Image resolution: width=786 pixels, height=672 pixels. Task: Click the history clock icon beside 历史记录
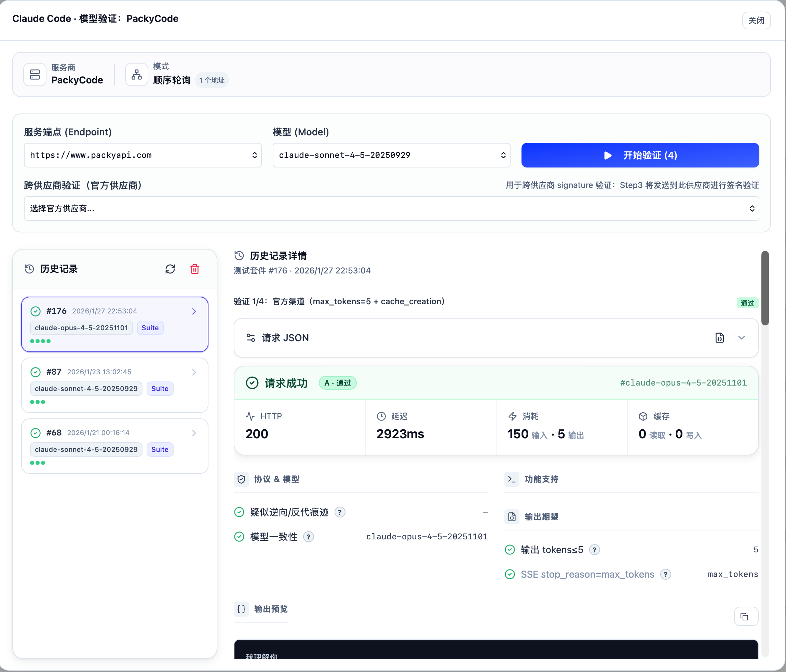click(x=29, y=269)
